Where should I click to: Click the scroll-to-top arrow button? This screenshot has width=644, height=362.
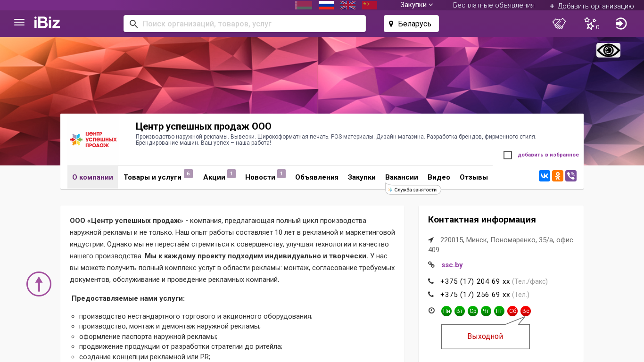pos(39,284)
